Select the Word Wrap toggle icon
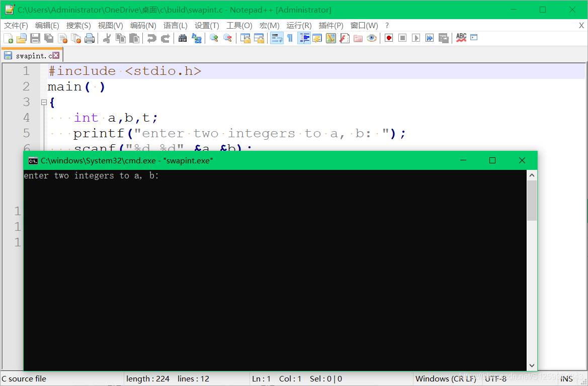588x386 pixels. coord(277,38)
